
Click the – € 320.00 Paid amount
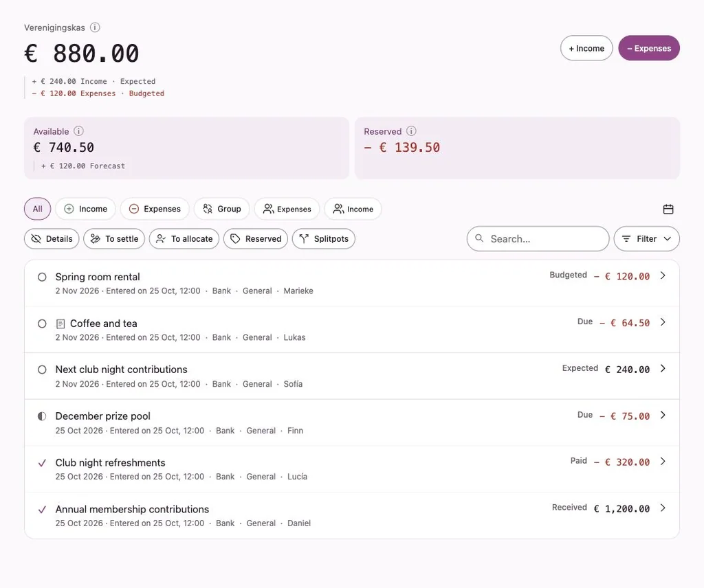coord(621,462)
